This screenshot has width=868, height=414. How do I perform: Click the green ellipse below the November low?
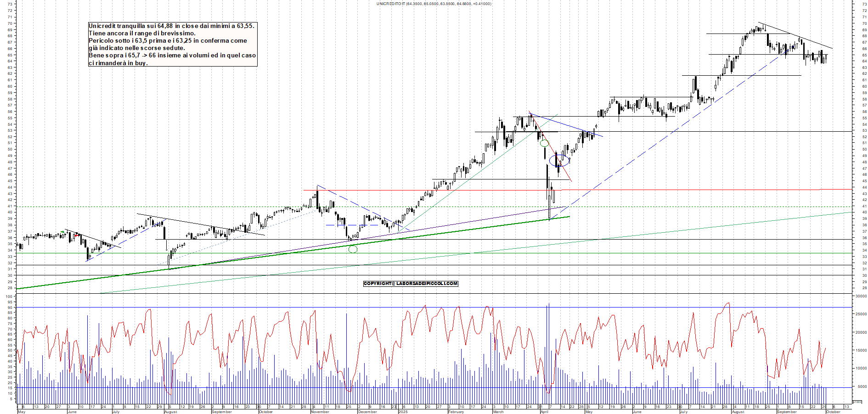click(x=353, y=249)
